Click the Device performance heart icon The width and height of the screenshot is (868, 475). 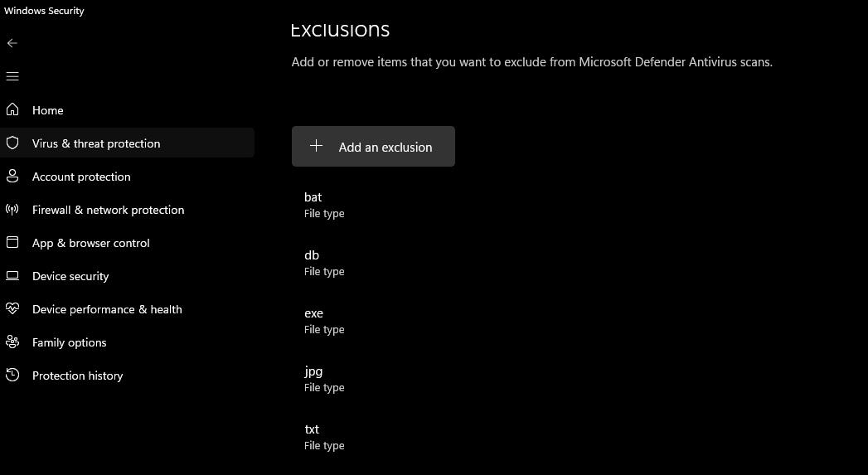point(12,308)
